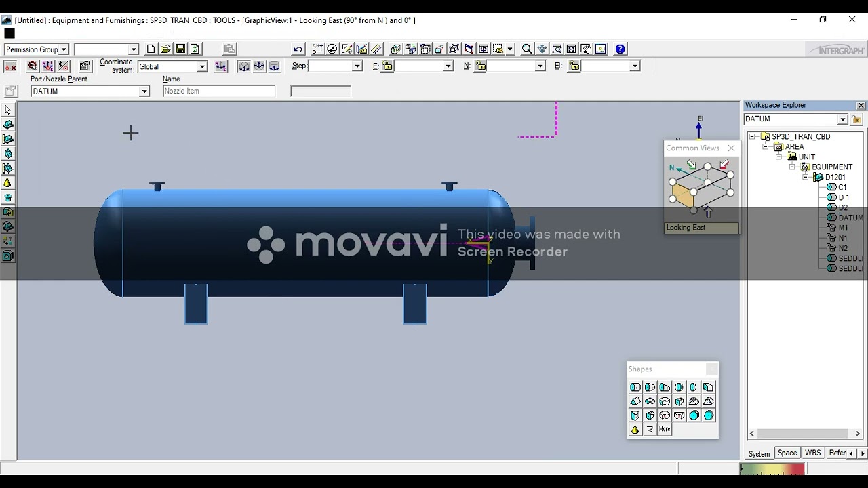Click the lock icon beside Workspace Explorer dropdown
Image resolution: width=868 pixels, height=488 pixels.
pyautogui.click(x=856, y=119)
